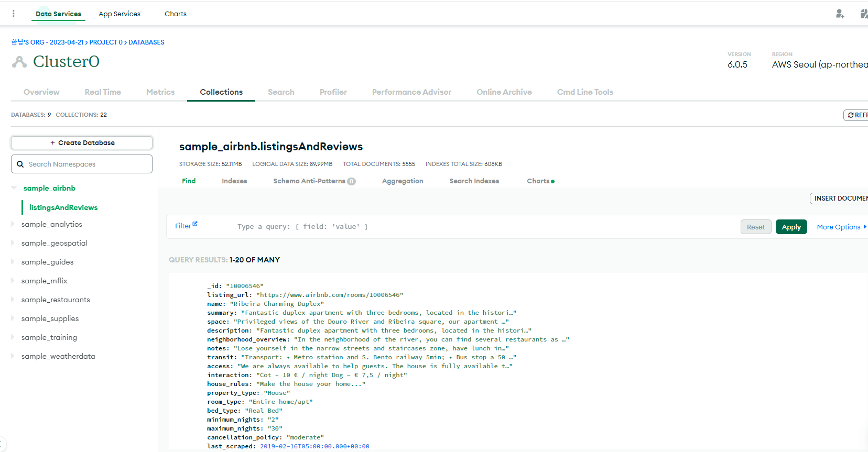Image resolution: width=868 pixels, height=452 pixels.
Task: Focus the Search Namespaces field
Action: coord(82,164)
